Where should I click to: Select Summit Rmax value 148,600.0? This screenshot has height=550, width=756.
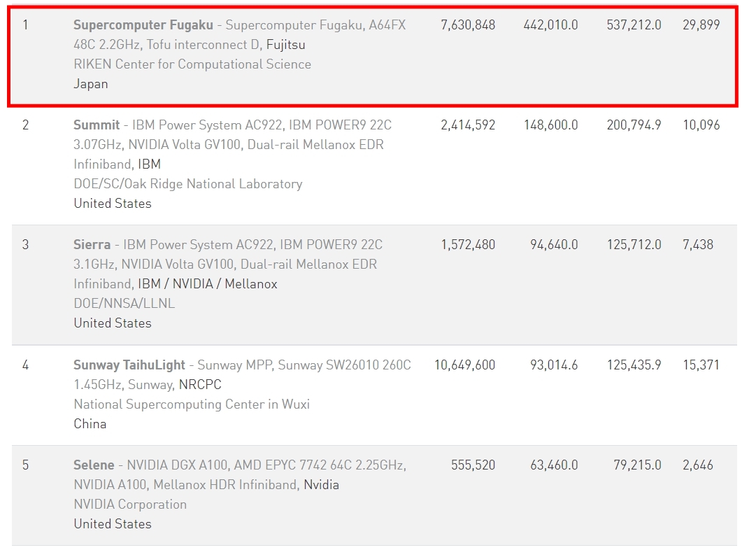(x=551, y=125)
